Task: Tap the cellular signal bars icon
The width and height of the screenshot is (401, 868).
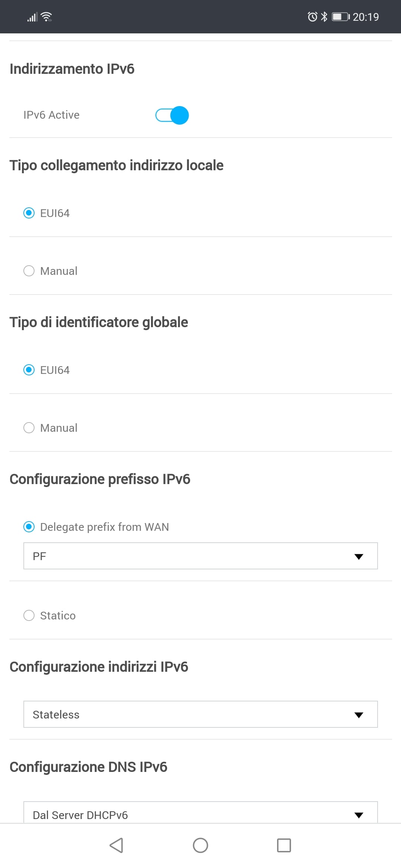Action: [32, 17]
